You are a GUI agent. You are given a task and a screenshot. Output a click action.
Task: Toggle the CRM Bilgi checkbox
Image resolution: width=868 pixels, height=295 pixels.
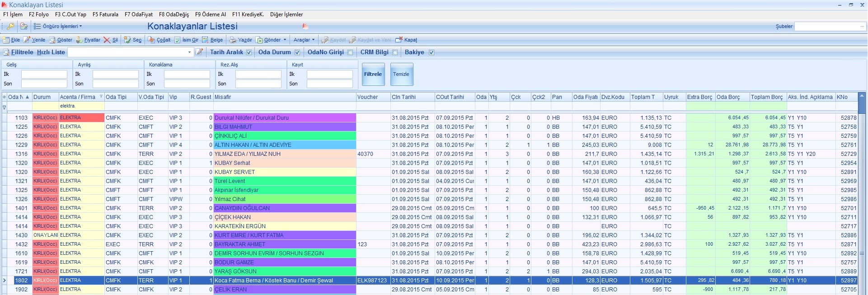pos(395,52)
